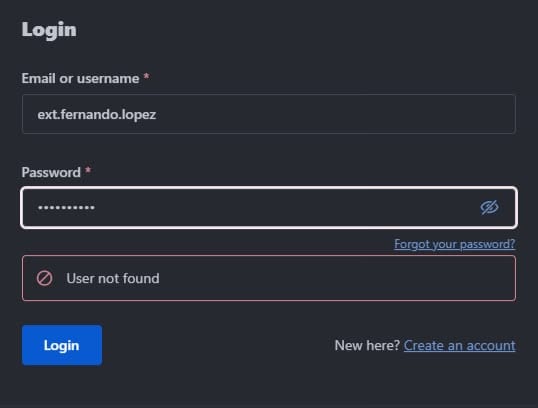
Task: Click the blank space inside the error banner
Action: [x=336, y=278]
